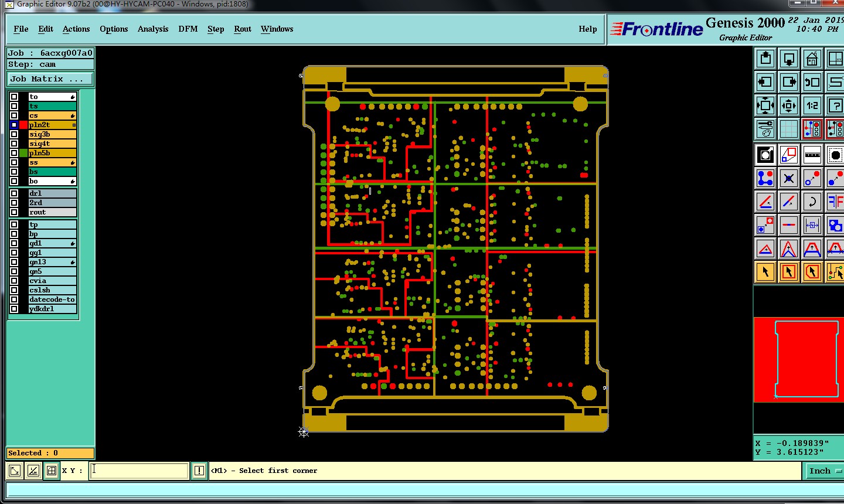844x504 pixels.
Task: Select the cvia layer name
Action: pyautogui.click(x=53, y=281)
